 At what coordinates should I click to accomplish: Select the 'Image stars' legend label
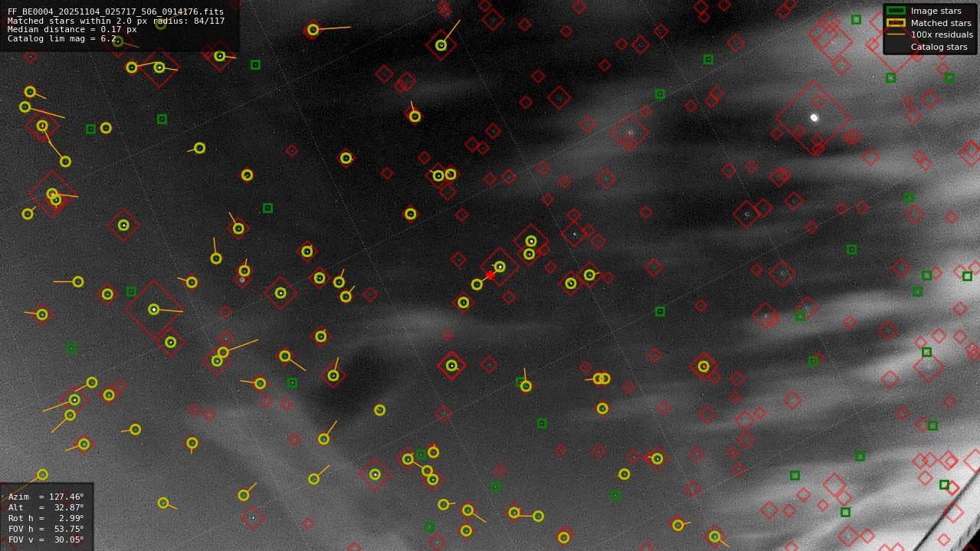[x=936, y=11]
